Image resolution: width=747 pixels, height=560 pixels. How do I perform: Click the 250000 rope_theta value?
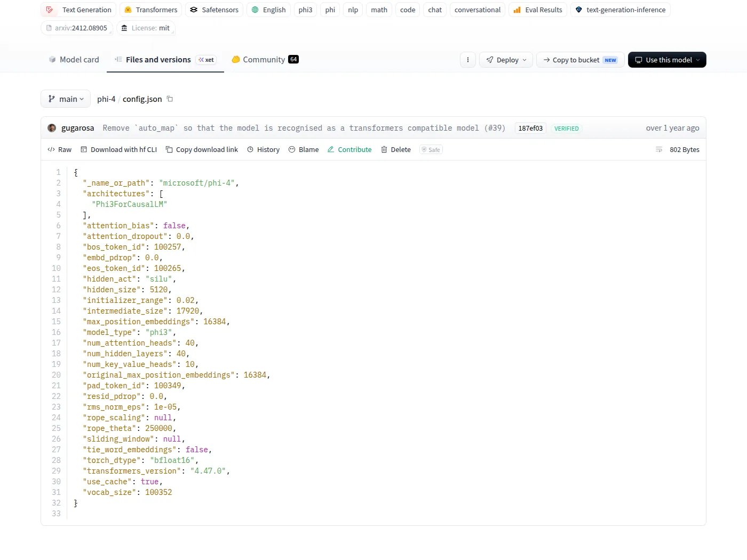(x=158, y=428)
